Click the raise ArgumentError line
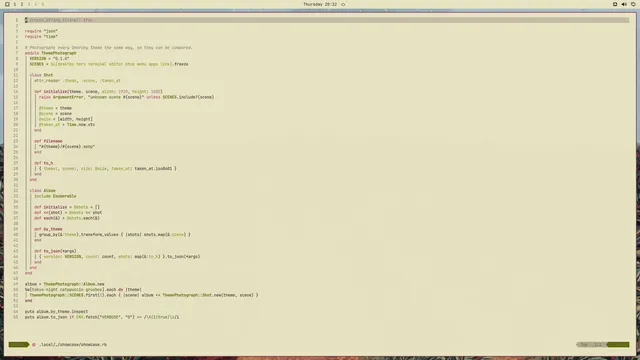640x360 pixels. point(127,97)
